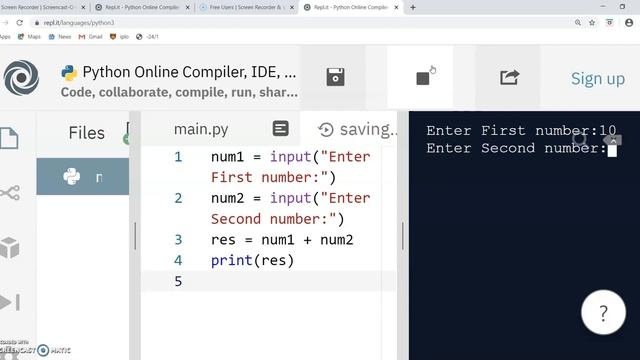
Task: Click on res = num1 + num2 line
Action: click(x=282, y=240)
